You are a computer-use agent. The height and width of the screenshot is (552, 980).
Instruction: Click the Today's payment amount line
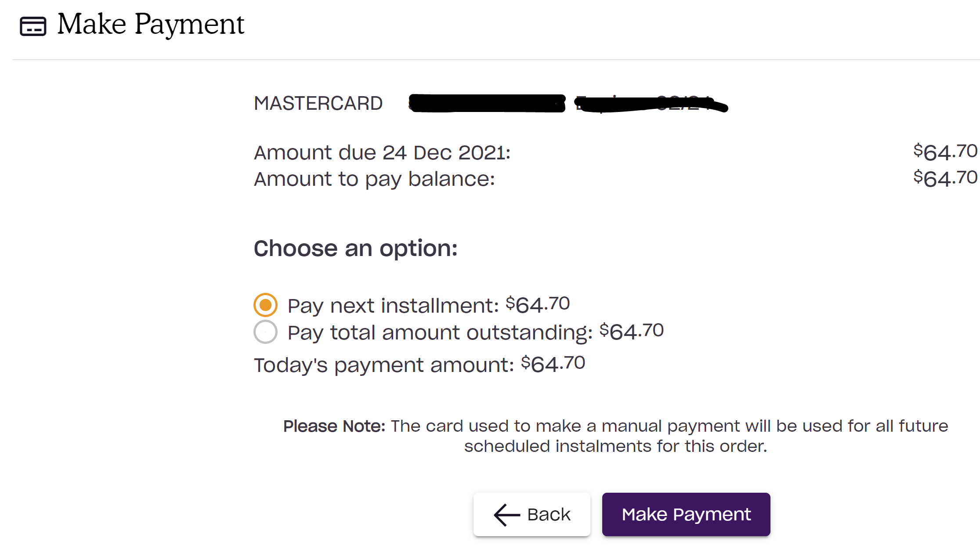tap(419, 364)
